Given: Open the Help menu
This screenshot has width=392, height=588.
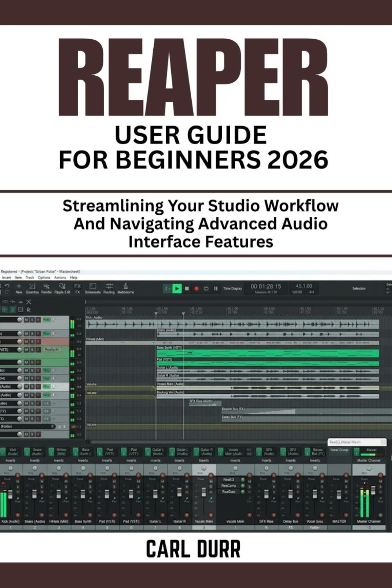Looking at the screenshot, I should [x=74, y=277].
